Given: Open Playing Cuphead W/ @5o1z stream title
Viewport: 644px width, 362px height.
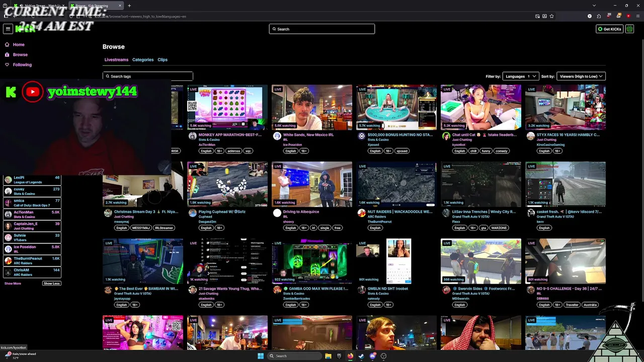Looking at the screenshot, I should (222, 212).
